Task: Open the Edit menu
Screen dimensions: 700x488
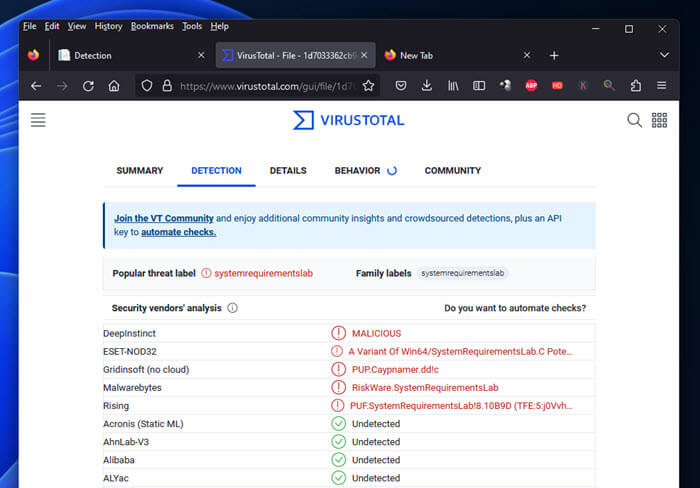Action: click(52, 26)
